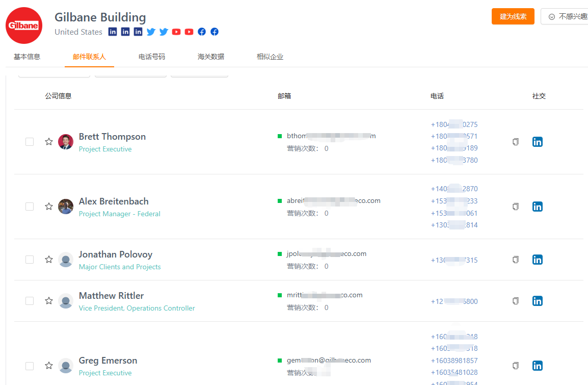This screenshot has height=385, width=588.
Task: Click Jonathan Polovoy's email address
Action: 326,253
